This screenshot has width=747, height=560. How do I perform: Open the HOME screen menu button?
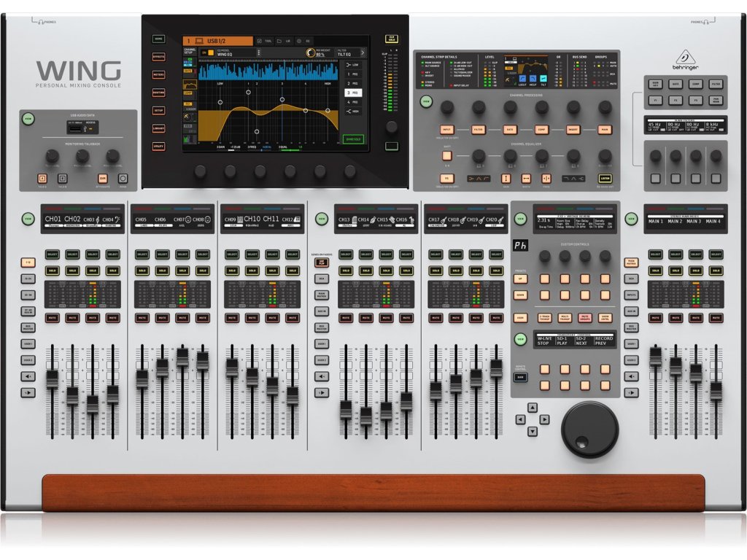point(158,39)
